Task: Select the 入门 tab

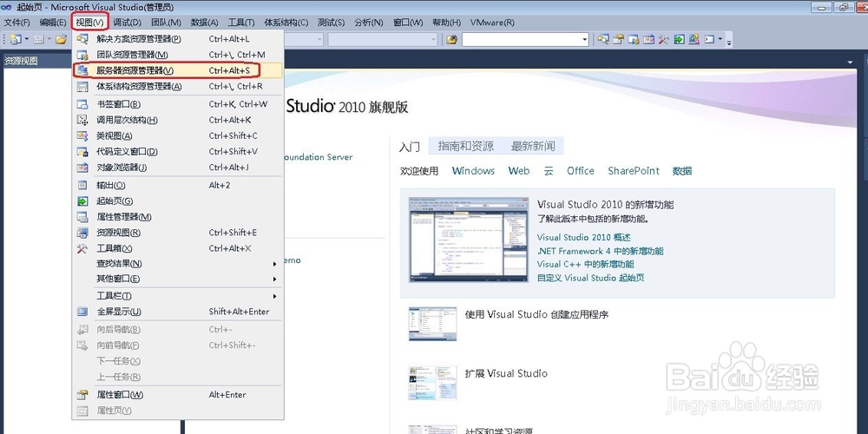Action: [410, 147]
